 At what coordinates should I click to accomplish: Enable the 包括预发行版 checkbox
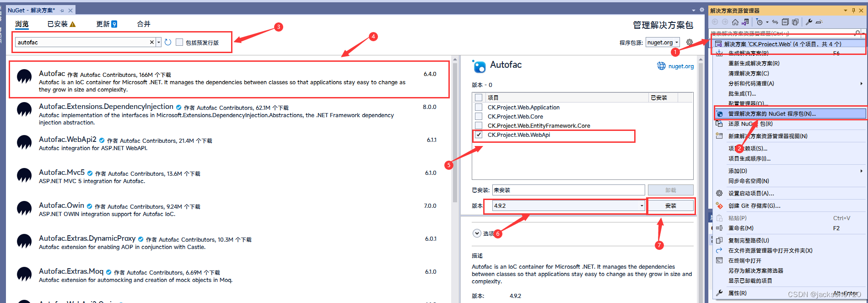click(179, 42)
